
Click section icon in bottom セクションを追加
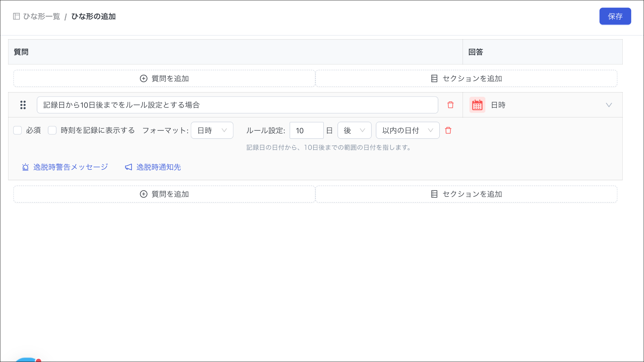point(434,194)
